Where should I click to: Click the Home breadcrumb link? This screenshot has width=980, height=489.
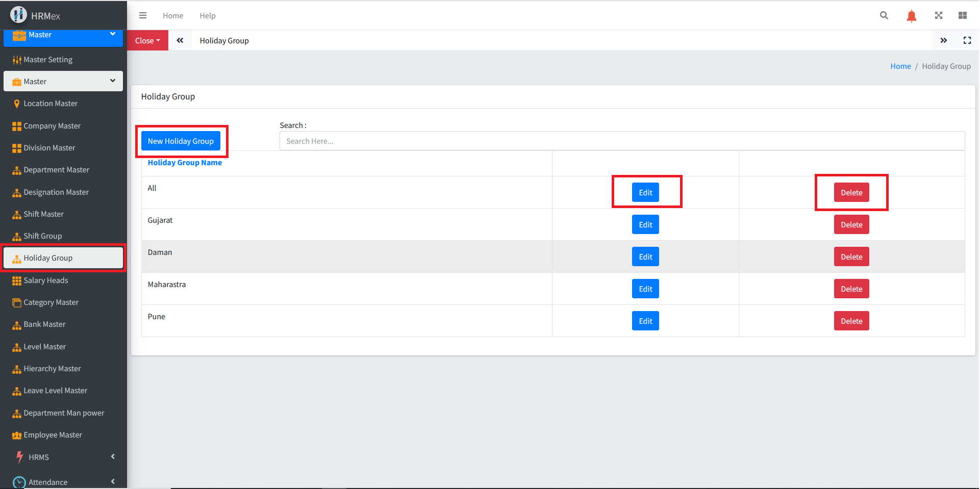coord(900,66)
